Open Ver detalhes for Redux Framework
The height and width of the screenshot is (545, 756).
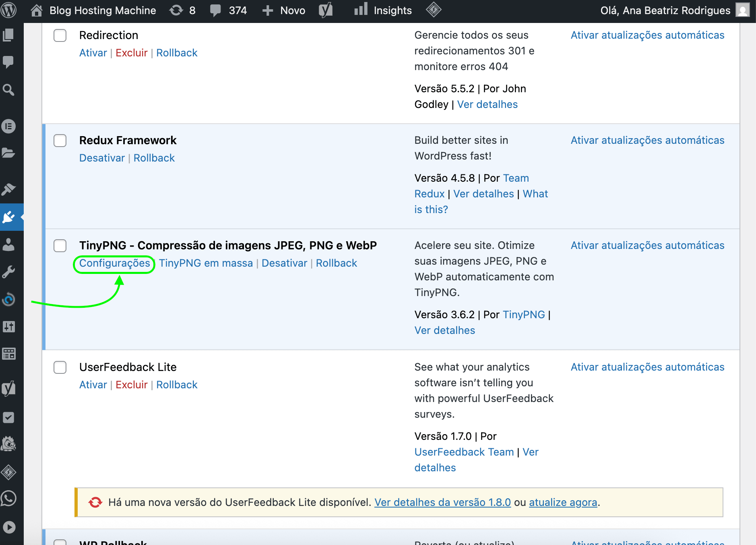coord(483,194)
